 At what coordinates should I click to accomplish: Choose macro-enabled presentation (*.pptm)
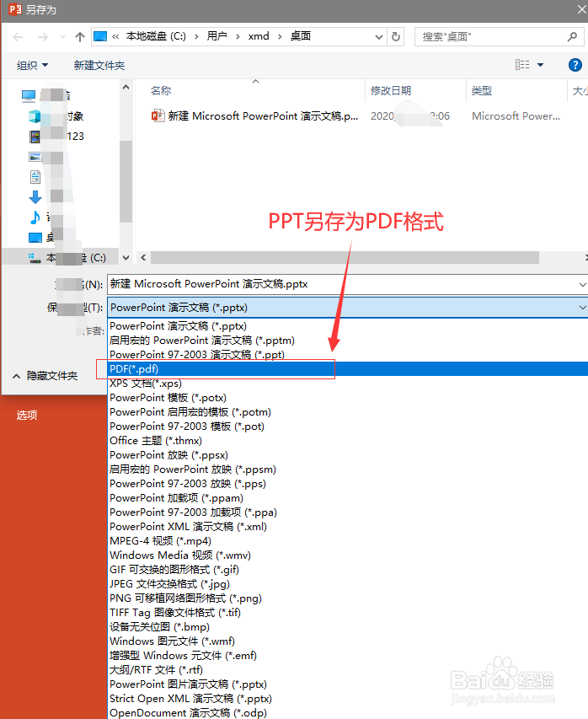348,341
